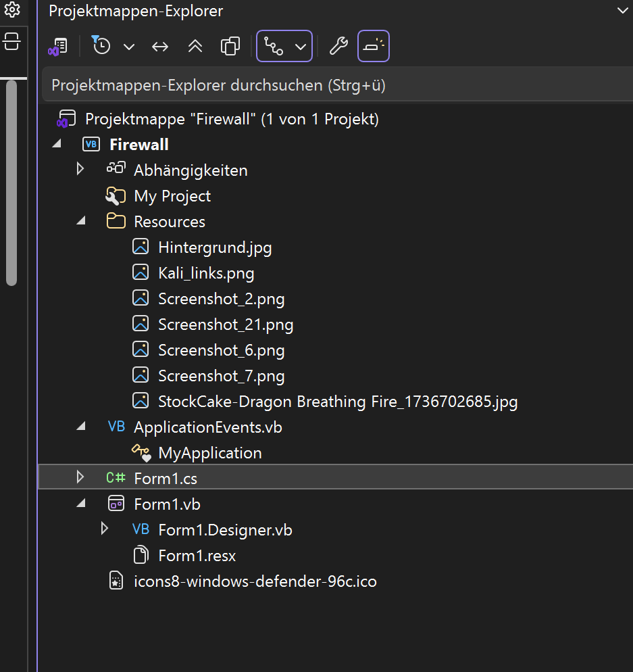
Task: Click the VB project icon next to Firewall
Action: pos(91,145)
